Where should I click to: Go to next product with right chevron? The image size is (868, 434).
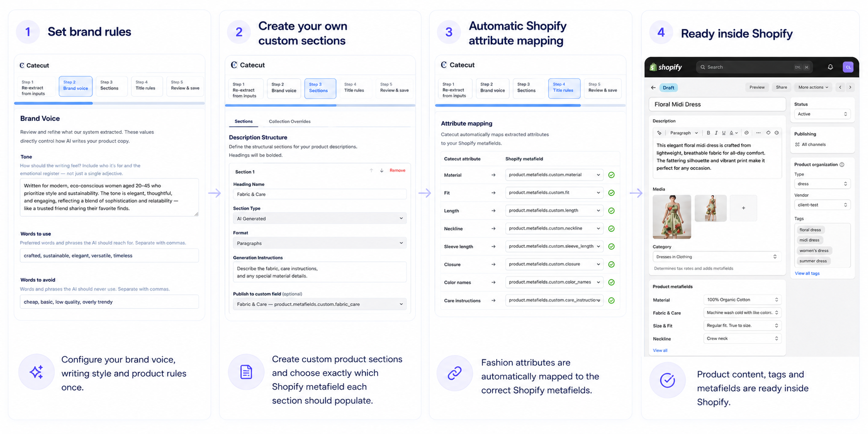(x=850, y=88)
